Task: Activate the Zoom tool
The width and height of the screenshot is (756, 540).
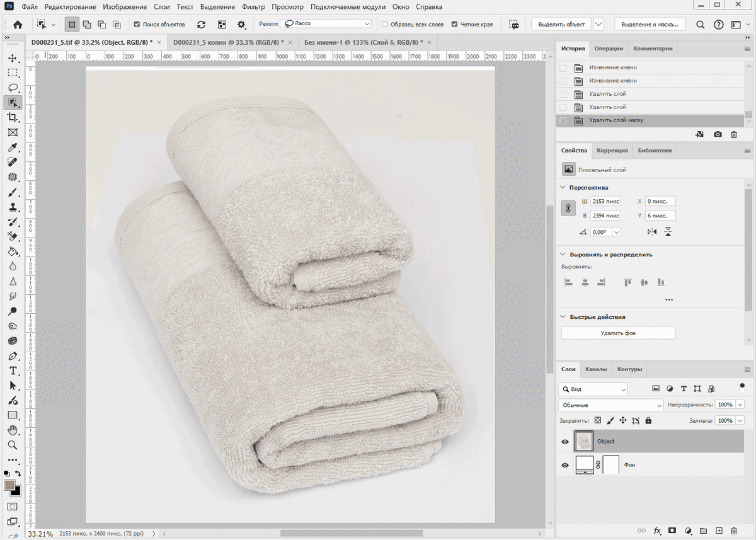Action: (12, 445)
